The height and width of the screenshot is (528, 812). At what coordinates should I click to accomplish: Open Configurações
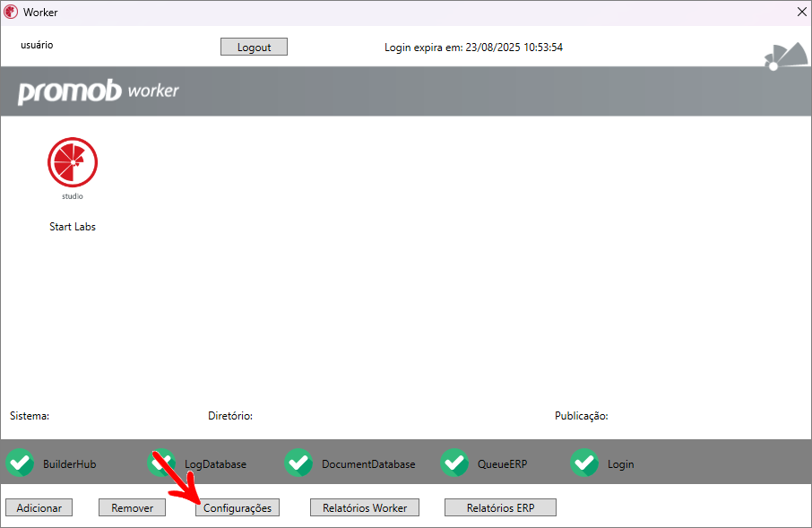click(238, 507)
